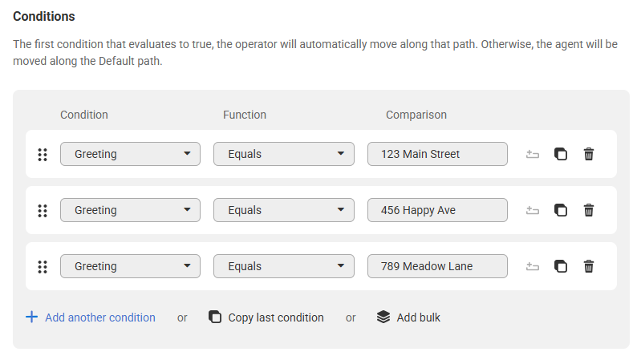The image size is (641, 364).
Task: Duplicate the 123 Main Street condition row
Action: (561, 154)
